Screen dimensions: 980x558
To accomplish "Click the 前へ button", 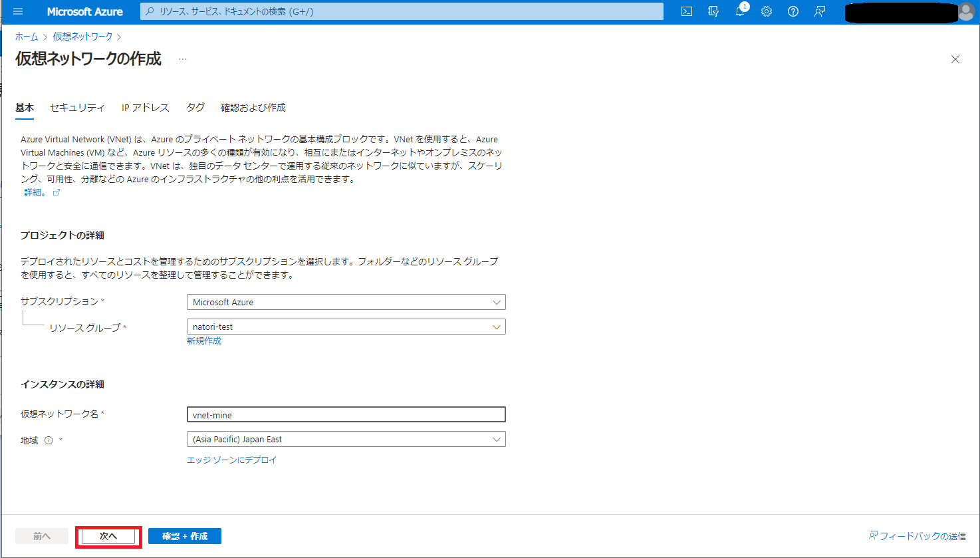I will (42, 536).
